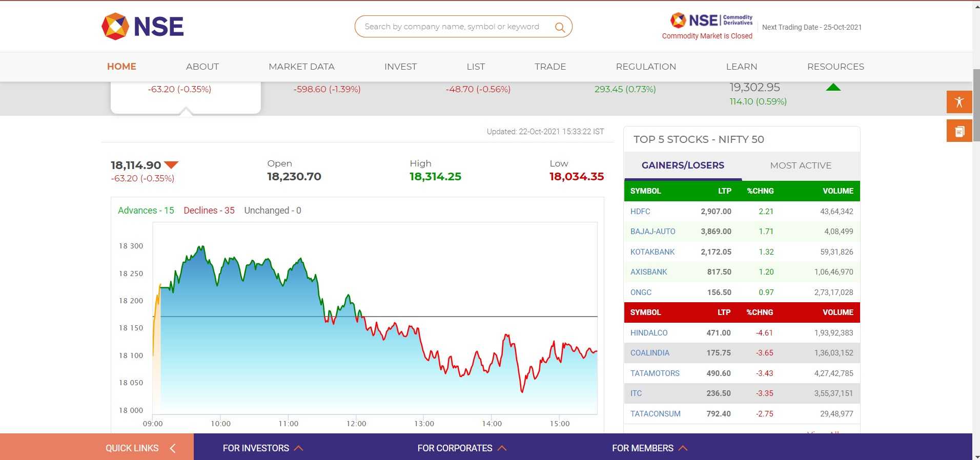The image size is (980, 460).
Task: Click the Open value 18,230.70
Action: pyautogui.click(x=294, y=177)
